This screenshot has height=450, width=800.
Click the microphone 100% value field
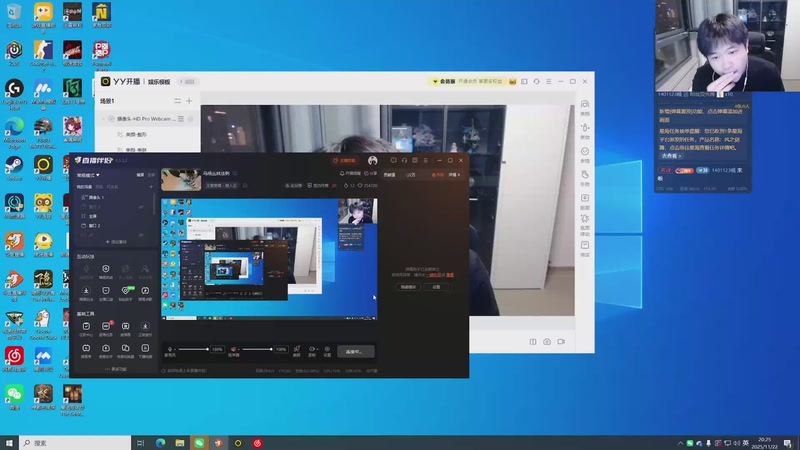217,349
